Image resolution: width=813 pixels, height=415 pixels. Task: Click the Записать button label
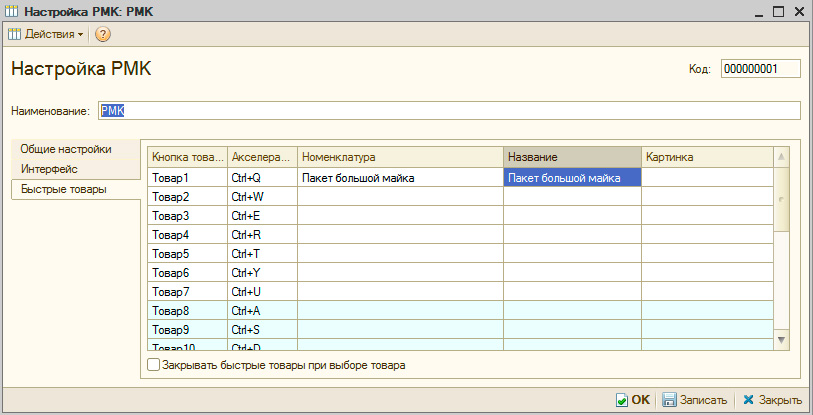(703, 400)
